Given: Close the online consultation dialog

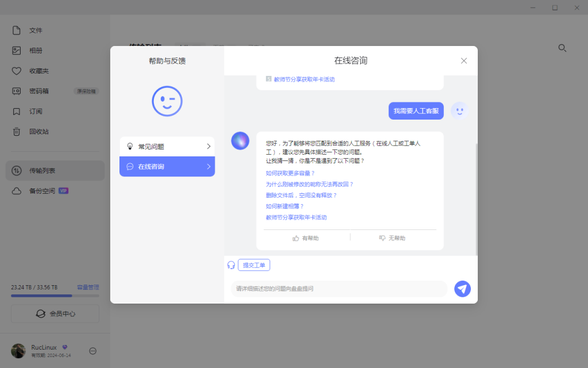Looking at the screenshot, I should [x=464, y=61].
